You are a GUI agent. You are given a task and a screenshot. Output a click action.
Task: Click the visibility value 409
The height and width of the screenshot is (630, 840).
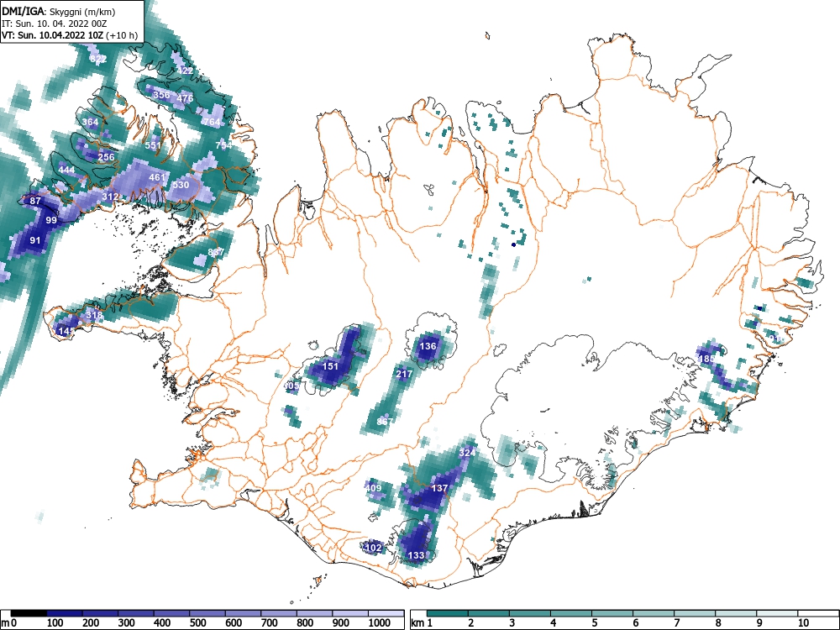coord(374,488)
